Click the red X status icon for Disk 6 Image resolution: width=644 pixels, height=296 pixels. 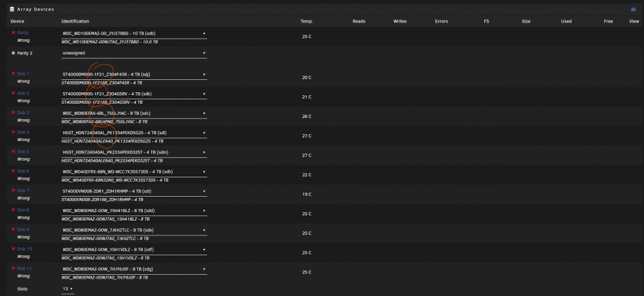coord(13,171)
